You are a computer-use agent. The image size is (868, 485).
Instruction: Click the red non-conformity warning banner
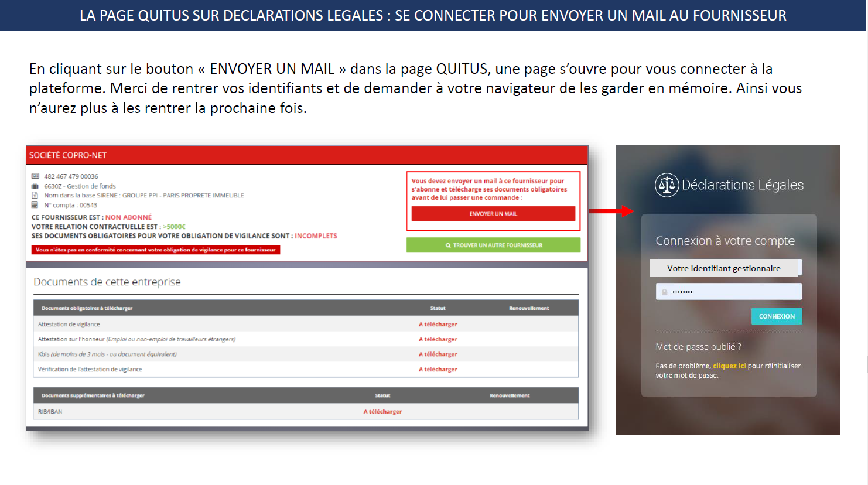click(x=156, y=250)
